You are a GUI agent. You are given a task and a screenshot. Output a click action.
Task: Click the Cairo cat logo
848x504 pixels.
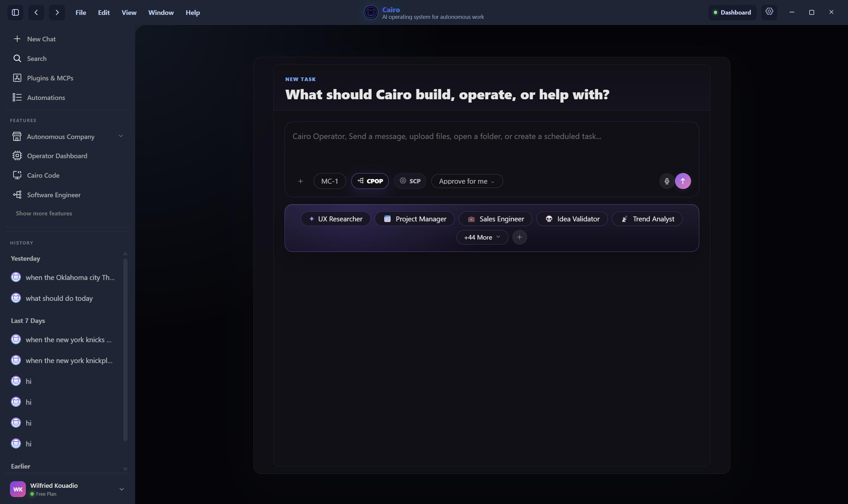(x=371, y=13)
